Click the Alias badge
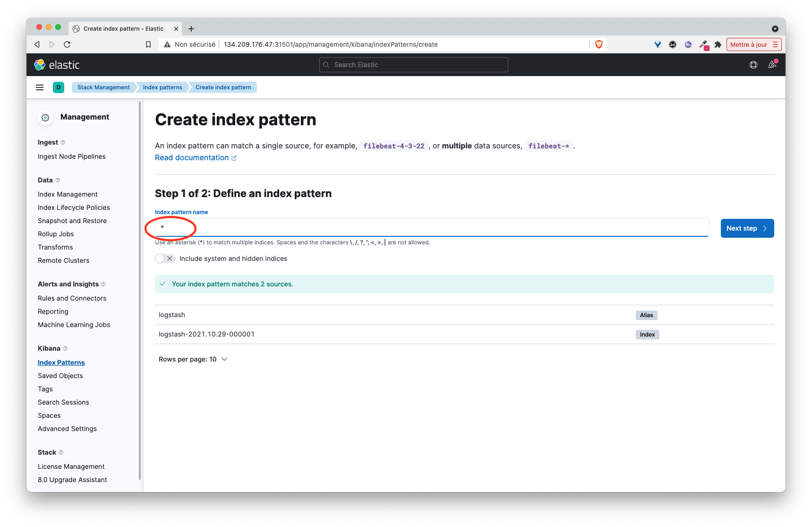 pyautogui.click(x=647, y=315)
